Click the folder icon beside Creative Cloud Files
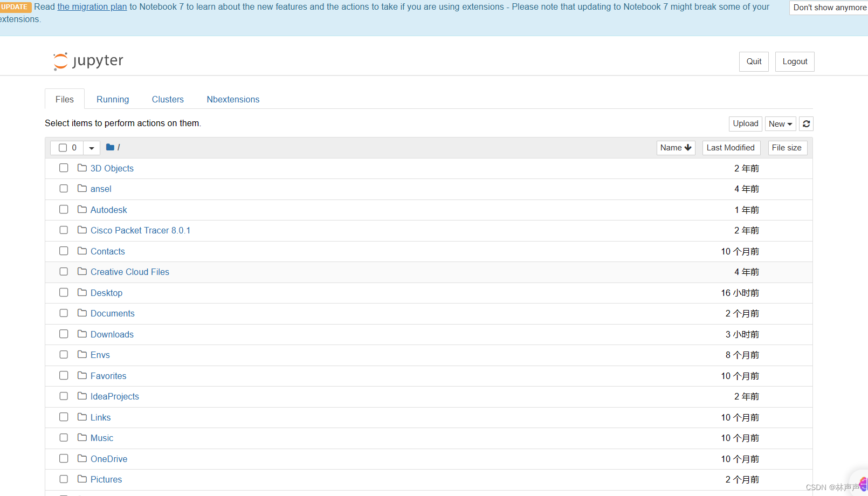 (82, 271)
